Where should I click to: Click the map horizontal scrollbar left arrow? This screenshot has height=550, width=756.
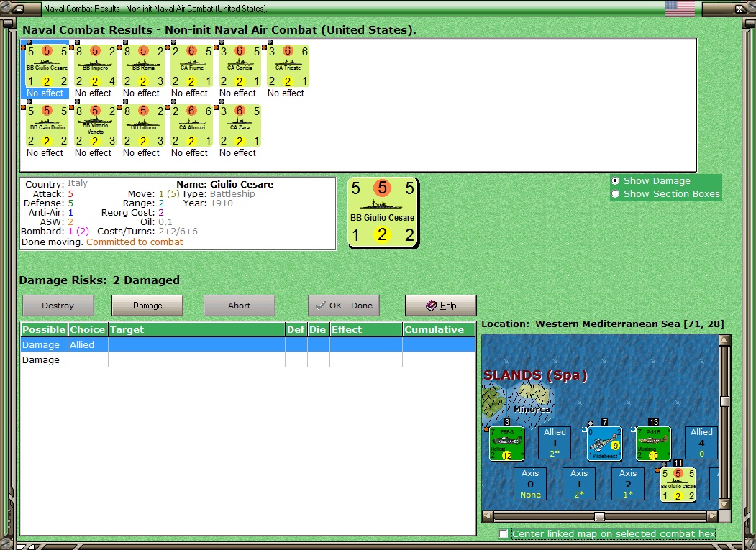pos(488,516)
